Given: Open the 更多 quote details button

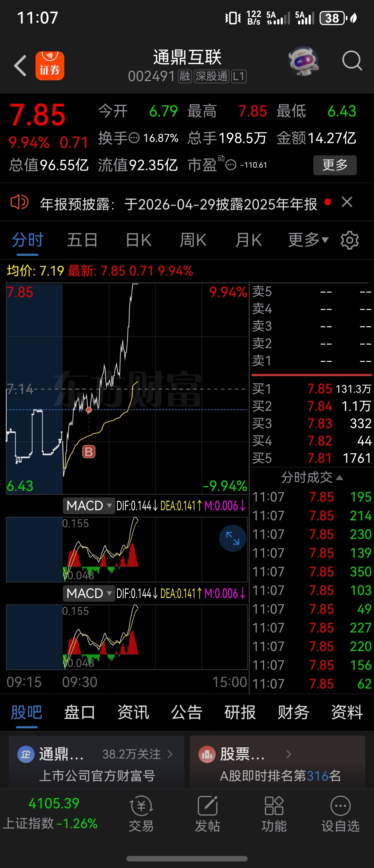Looking at the screenshot, I should [x=335, y=165].
